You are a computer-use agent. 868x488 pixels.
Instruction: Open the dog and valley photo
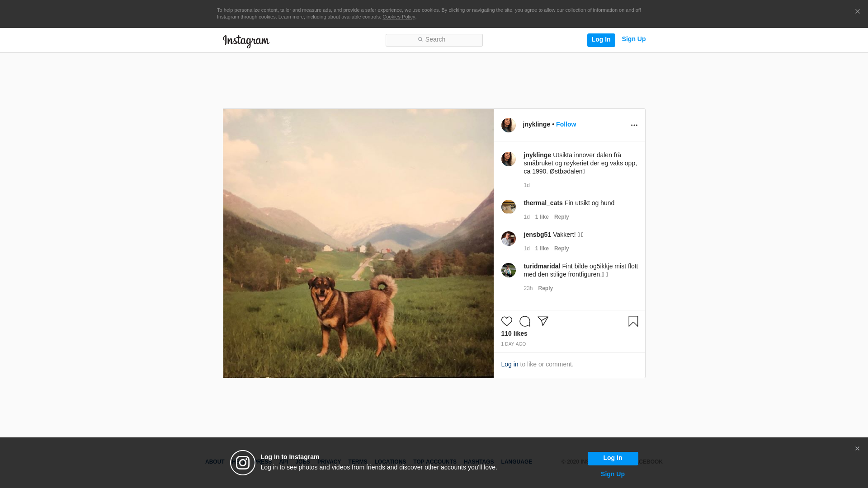tap(358, 243)
